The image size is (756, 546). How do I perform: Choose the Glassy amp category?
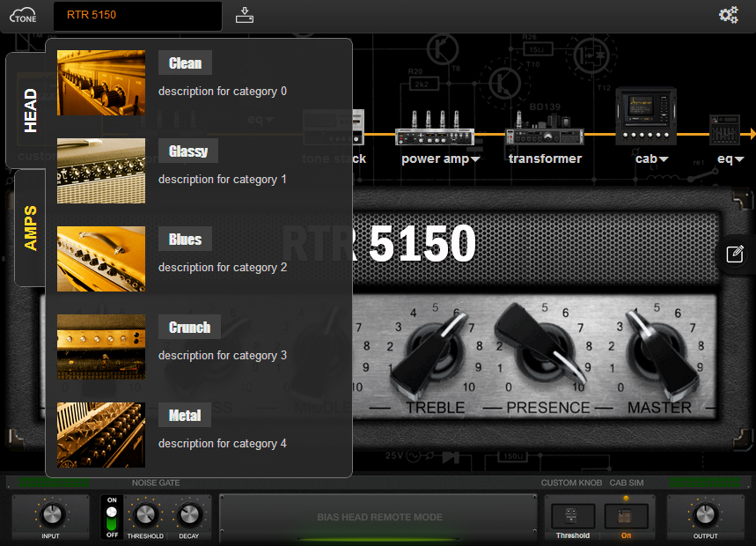188,151
